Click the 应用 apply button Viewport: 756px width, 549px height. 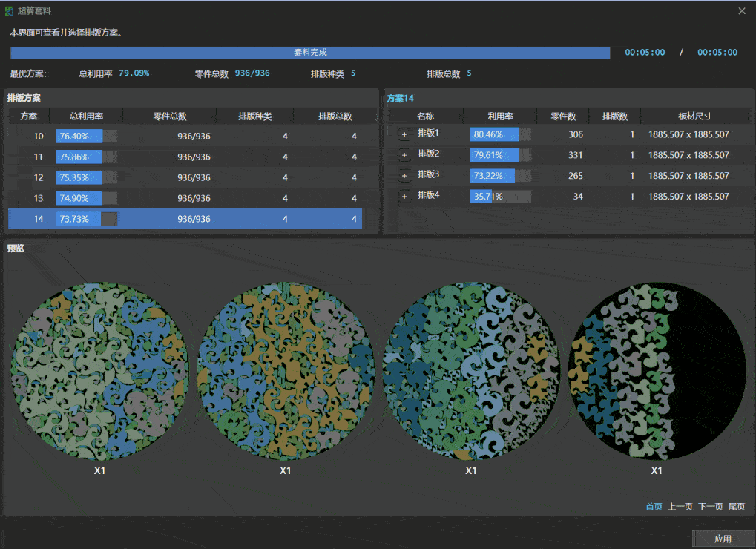723,539
